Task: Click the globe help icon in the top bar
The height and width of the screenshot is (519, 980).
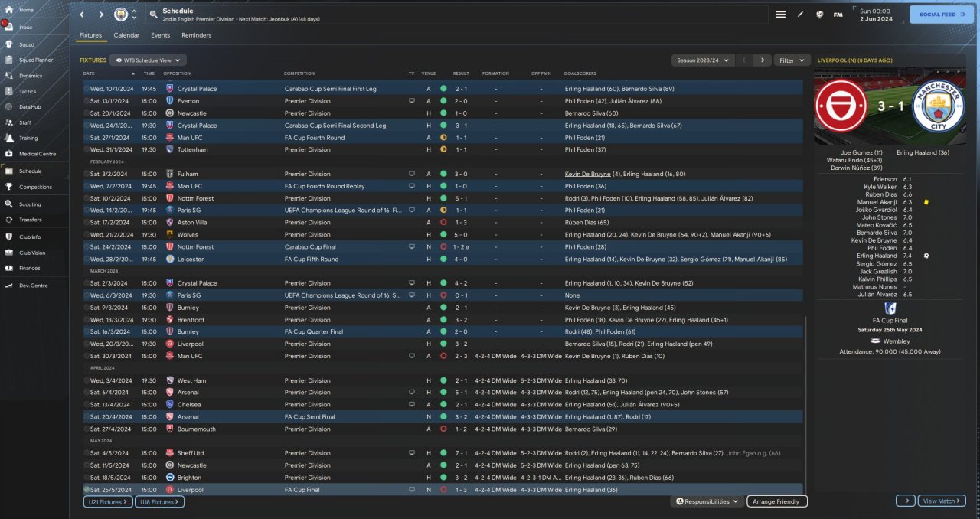Action: 819,15
